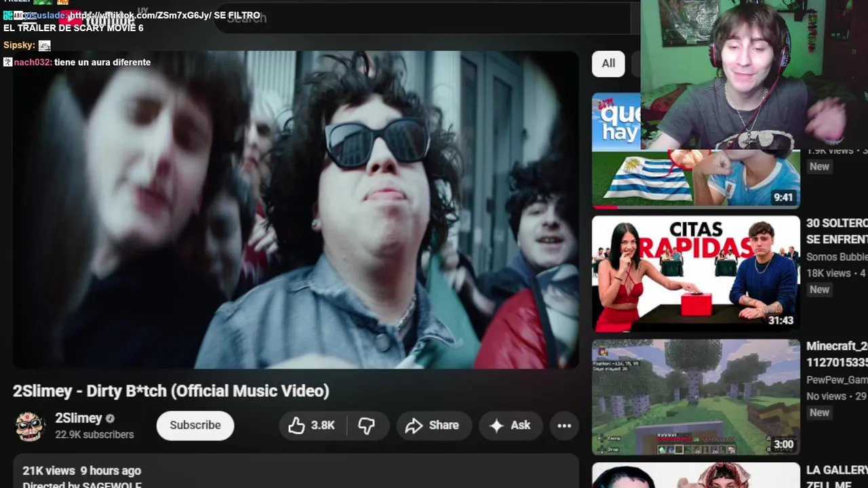The width and height of the screenshot is (868, 488).
Task: Open the LA GALLERY video title
Action: coord(837,477)
